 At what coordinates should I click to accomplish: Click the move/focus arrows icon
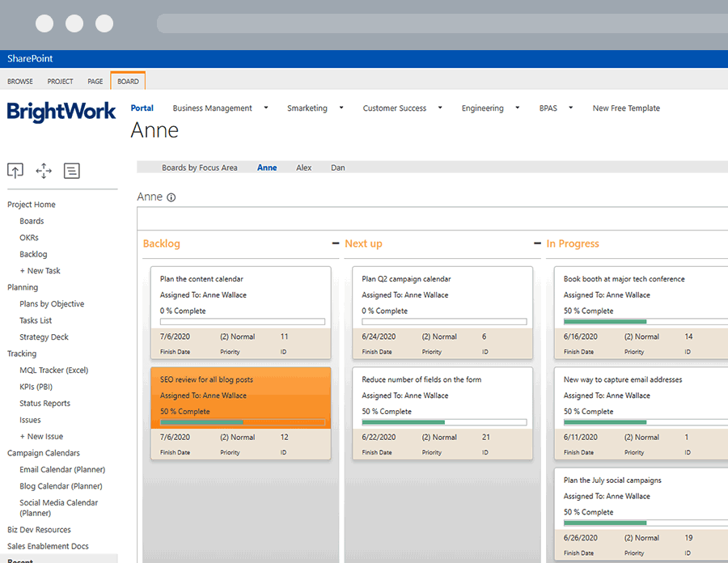coord(44,171)
